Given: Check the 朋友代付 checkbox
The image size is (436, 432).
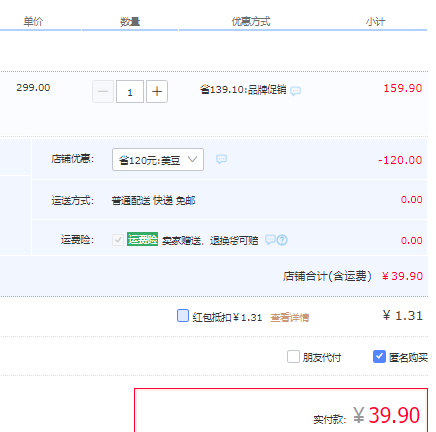Looking at the screenshot, I should [293, 356].
